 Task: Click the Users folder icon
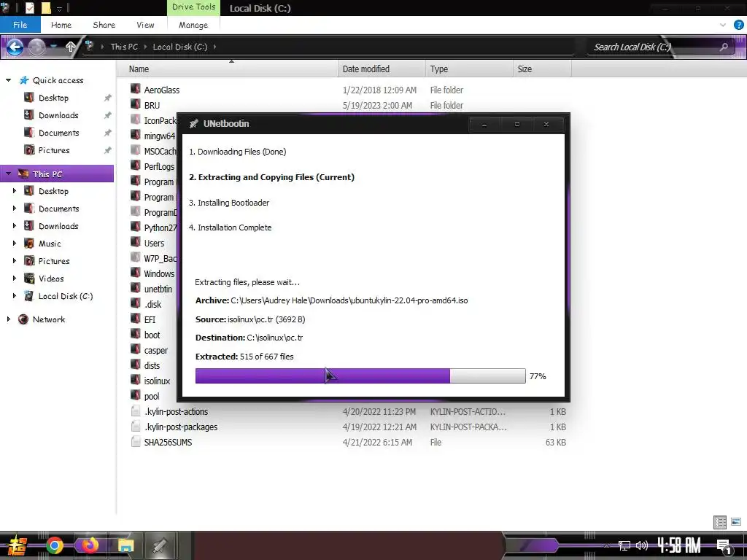tap(136, 242)
